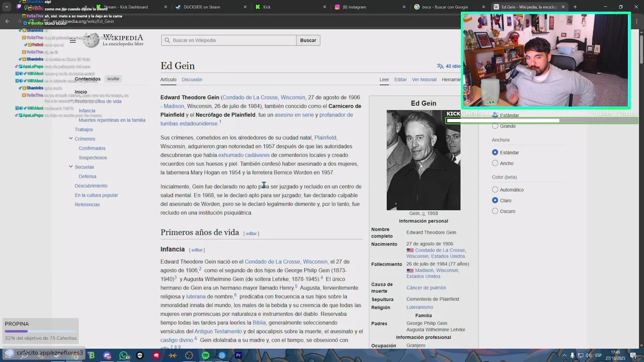Open the Condado de La Crosse, Wisconsin link in intro
This screenshot has width=644, height=362.
[264, 98]
